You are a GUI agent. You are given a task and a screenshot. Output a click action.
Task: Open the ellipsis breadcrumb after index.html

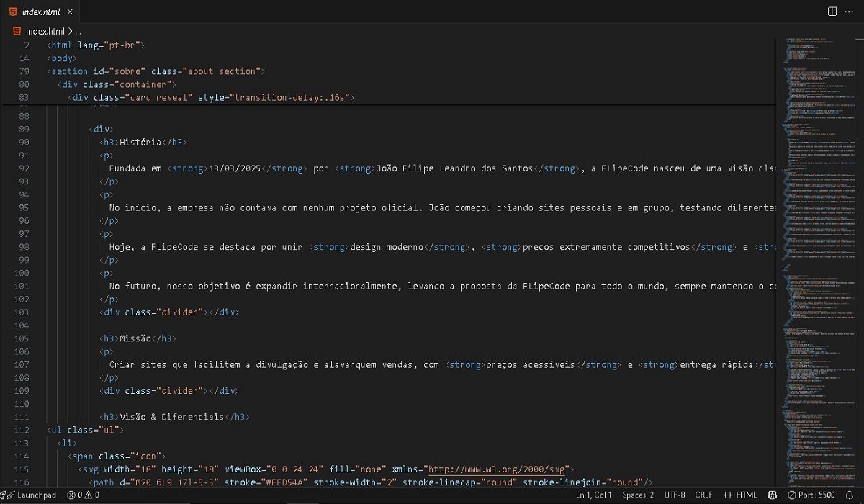click(x=78, y=31)
